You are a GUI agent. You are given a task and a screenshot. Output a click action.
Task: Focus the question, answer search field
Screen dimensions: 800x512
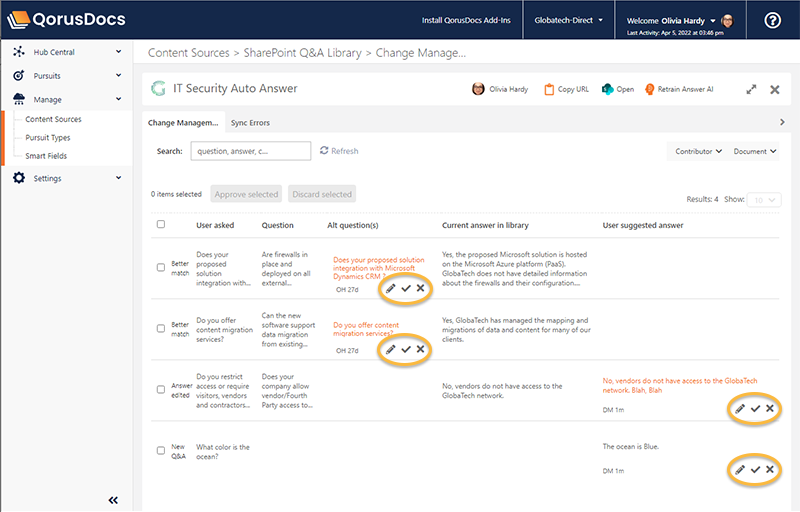251,151
